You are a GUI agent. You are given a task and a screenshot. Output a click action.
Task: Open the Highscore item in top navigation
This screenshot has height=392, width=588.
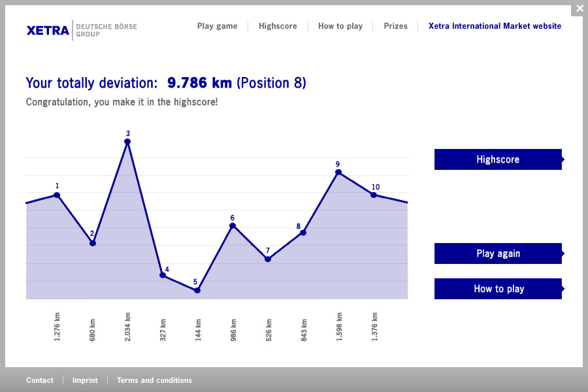pos(278,26)
